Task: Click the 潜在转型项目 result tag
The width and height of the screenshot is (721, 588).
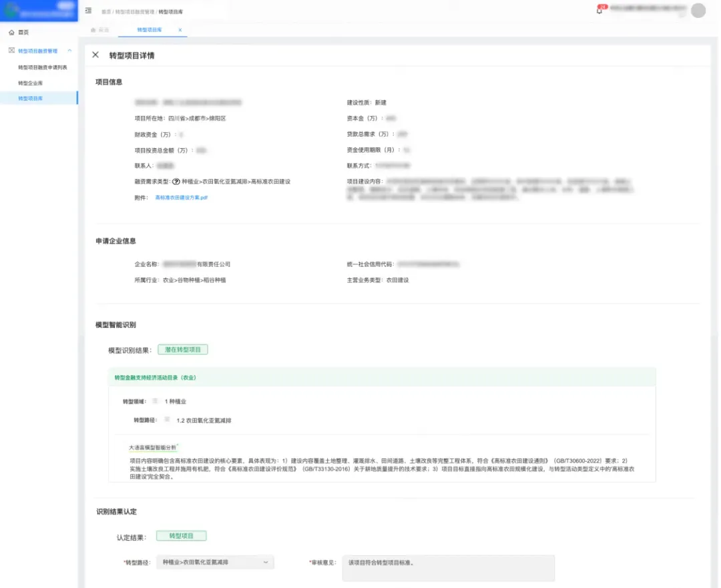Action: (182, 350)
